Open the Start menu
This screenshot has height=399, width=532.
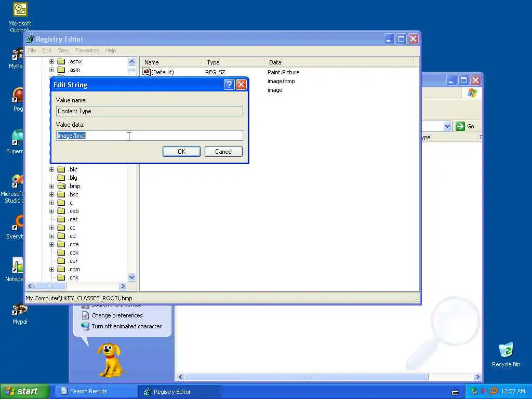click(24, 391)
